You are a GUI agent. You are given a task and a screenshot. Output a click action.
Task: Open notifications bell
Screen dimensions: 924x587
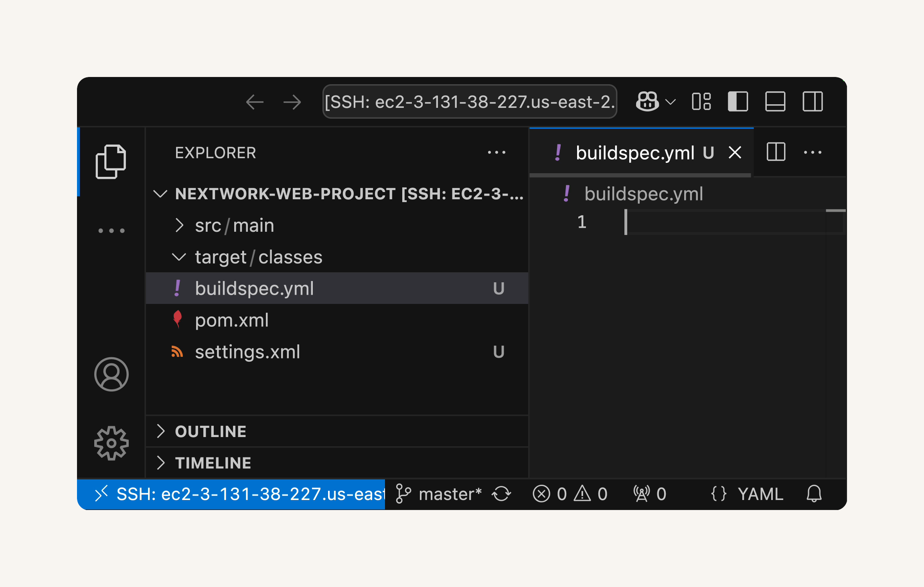pos(814,494)
